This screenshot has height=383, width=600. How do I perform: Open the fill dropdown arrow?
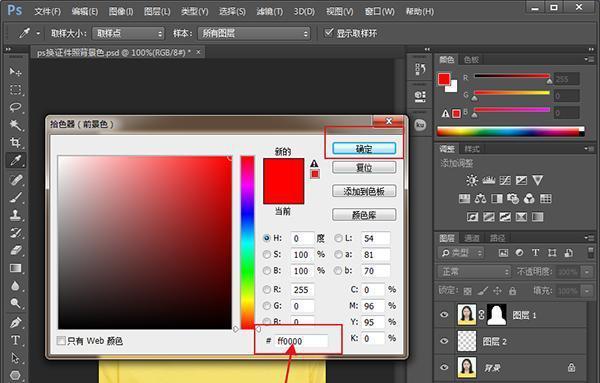587,291
